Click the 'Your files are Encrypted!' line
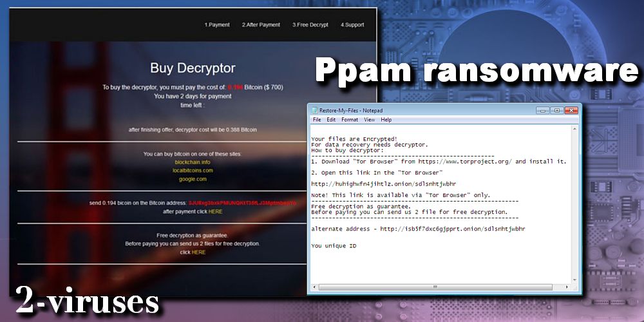The height and width of the screenshot is (322, 644). pyautogui.click(x=354, y=139)
